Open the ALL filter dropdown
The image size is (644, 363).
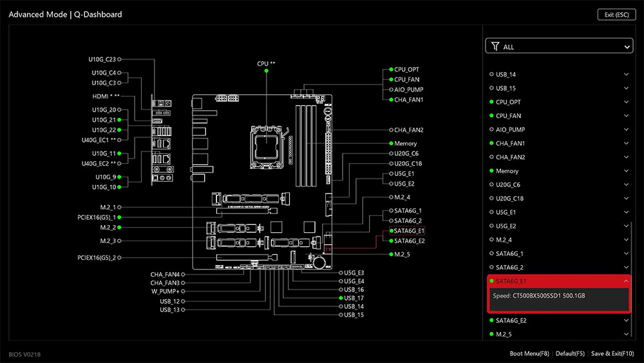[x=559, y=46]
